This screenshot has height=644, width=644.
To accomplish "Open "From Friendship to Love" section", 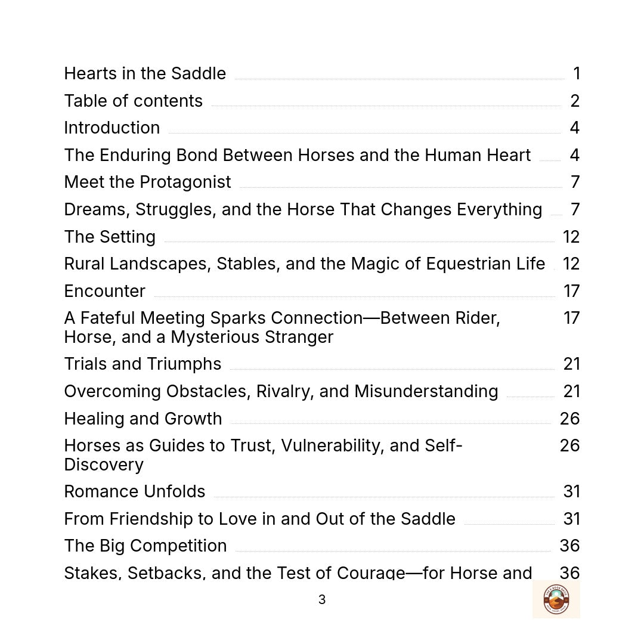I will click(259, 519).
